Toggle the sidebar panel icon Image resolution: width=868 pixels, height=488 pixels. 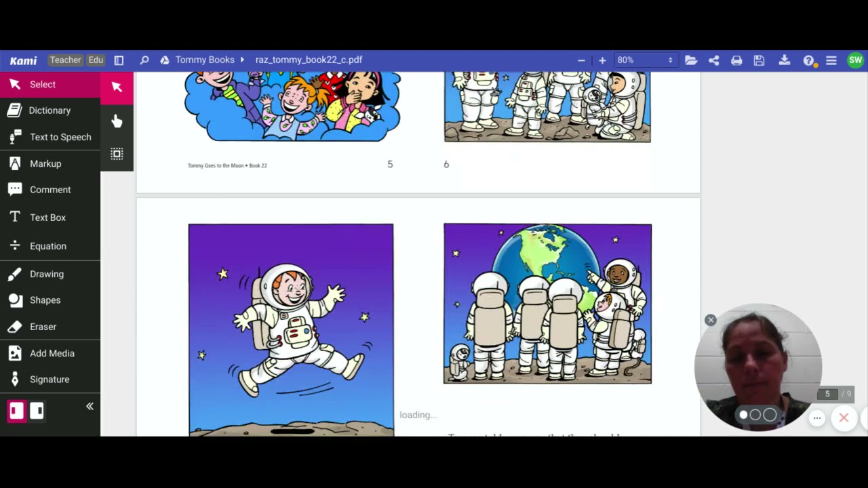pos(119,60)
